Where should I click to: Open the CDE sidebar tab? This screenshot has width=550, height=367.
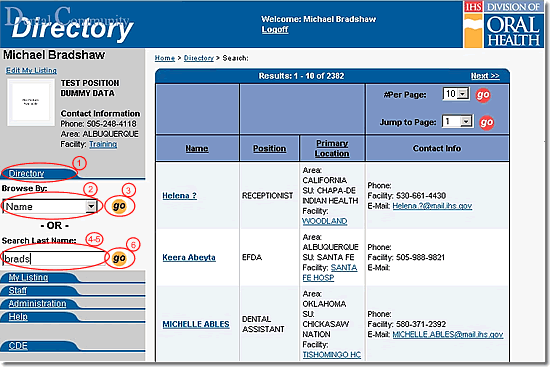click(x=18, y=346)
